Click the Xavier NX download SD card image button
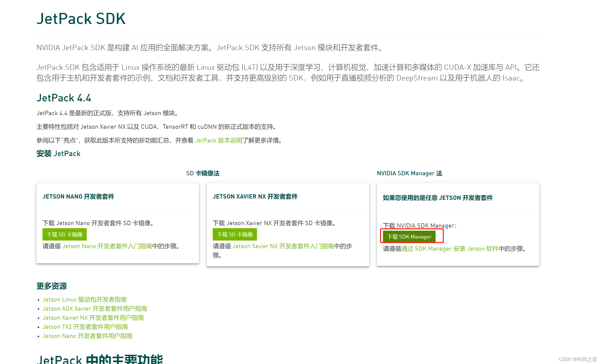 tap(235, 234)
